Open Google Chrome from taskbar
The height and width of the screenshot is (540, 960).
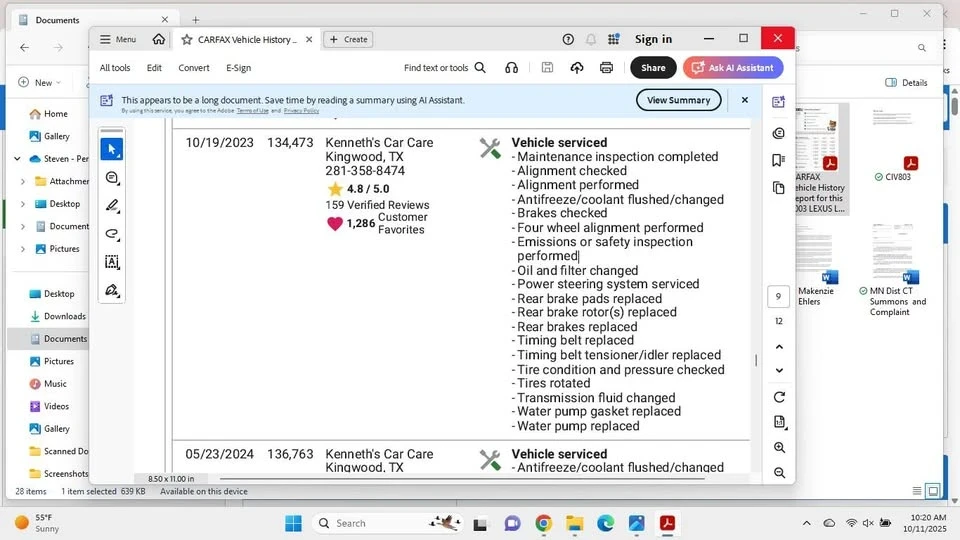(x=543, y=523)
